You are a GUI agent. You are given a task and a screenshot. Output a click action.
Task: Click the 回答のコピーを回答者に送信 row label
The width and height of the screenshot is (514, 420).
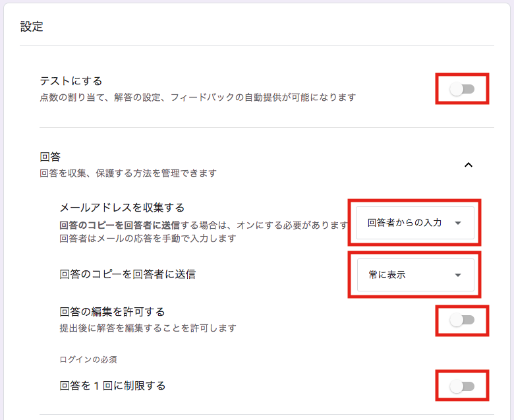[x=127, y=274]
